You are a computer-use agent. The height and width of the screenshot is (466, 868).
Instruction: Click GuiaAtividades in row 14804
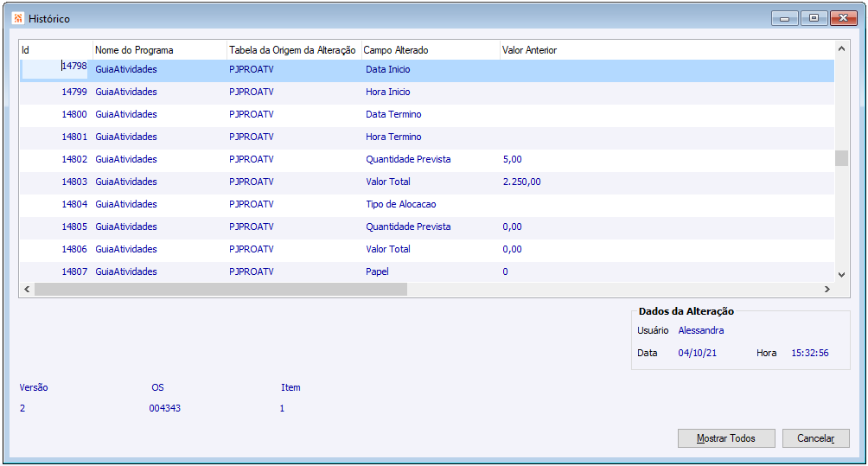(x=126, y=204)
